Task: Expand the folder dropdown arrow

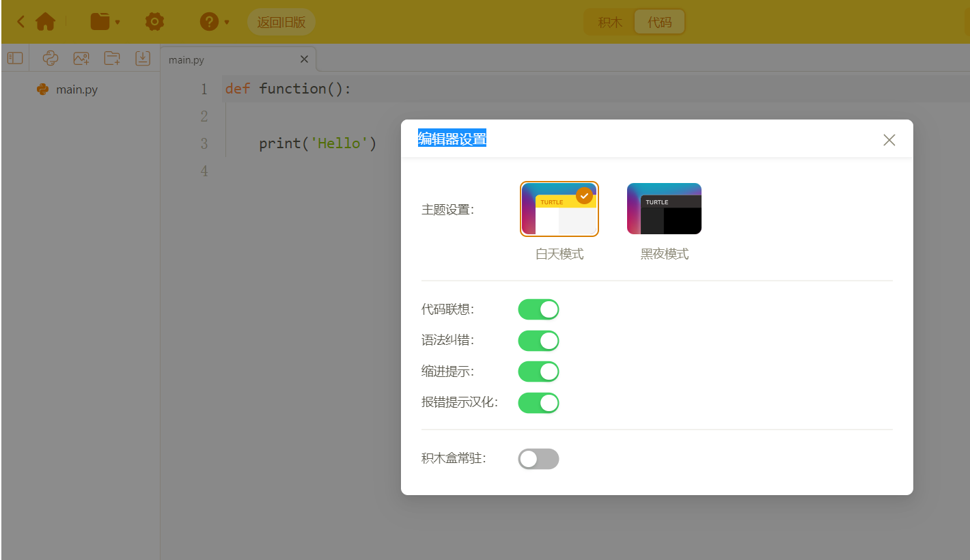Action: tap(117, 23)
